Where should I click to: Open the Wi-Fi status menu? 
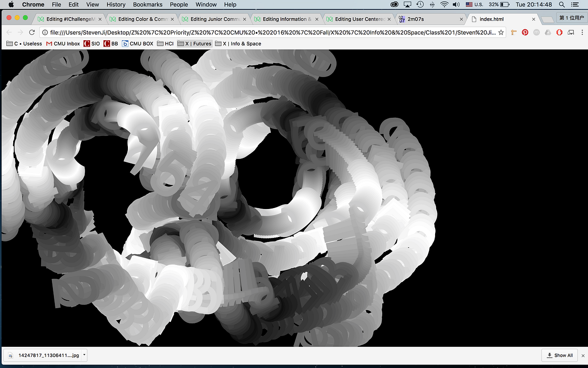coord(444,4)
